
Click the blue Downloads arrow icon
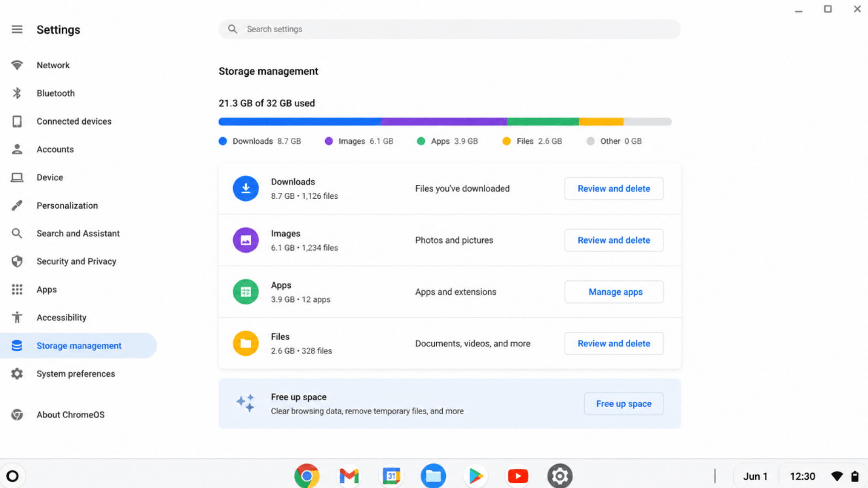pos(246,188)
